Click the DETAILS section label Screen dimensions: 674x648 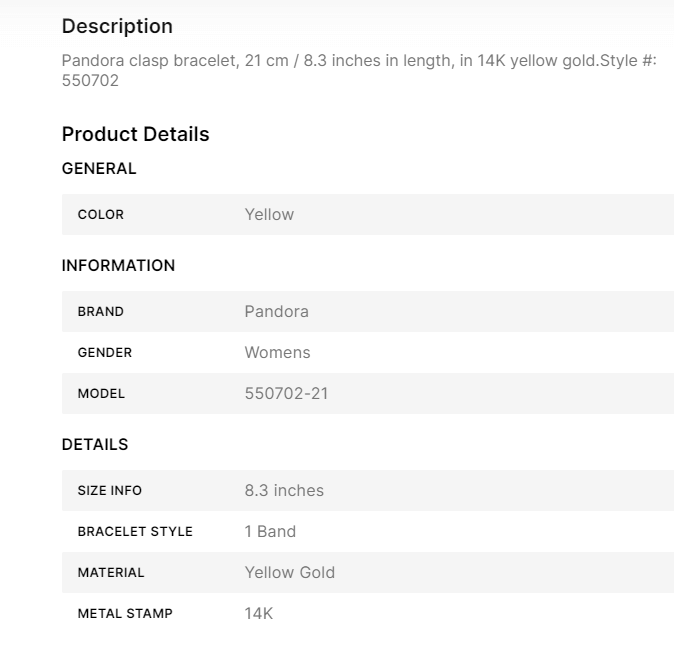point(95,445)
